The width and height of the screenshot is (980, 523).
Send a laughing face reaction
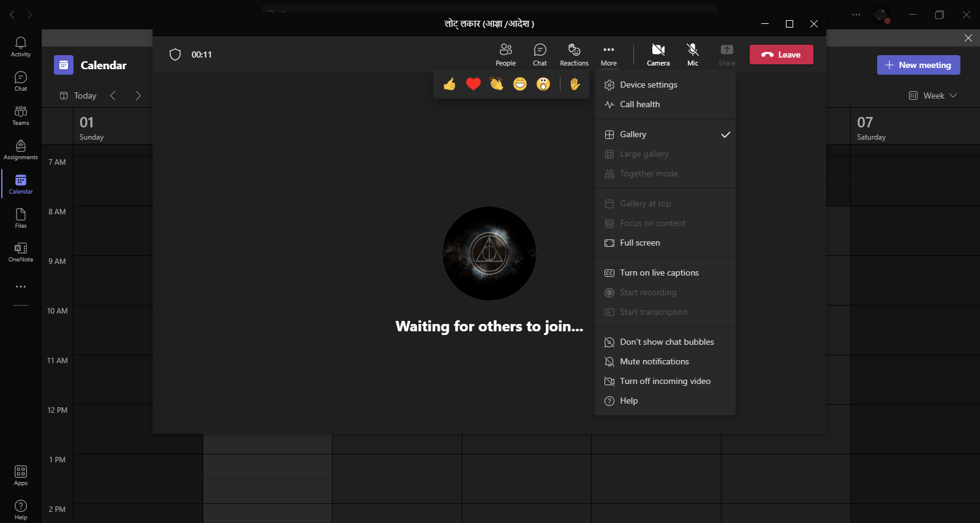coord(520,84)
